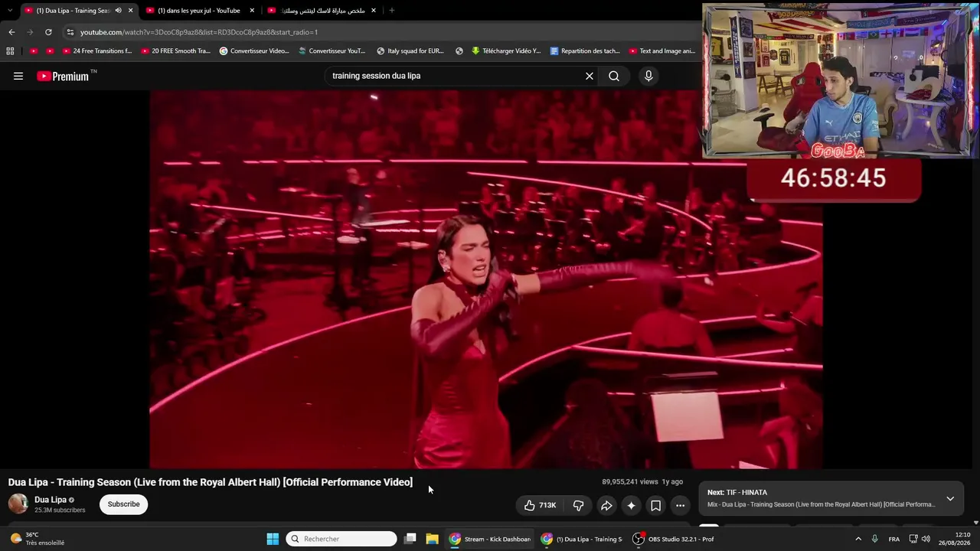Click the '89,955,241 views' text

pos(630,482)
